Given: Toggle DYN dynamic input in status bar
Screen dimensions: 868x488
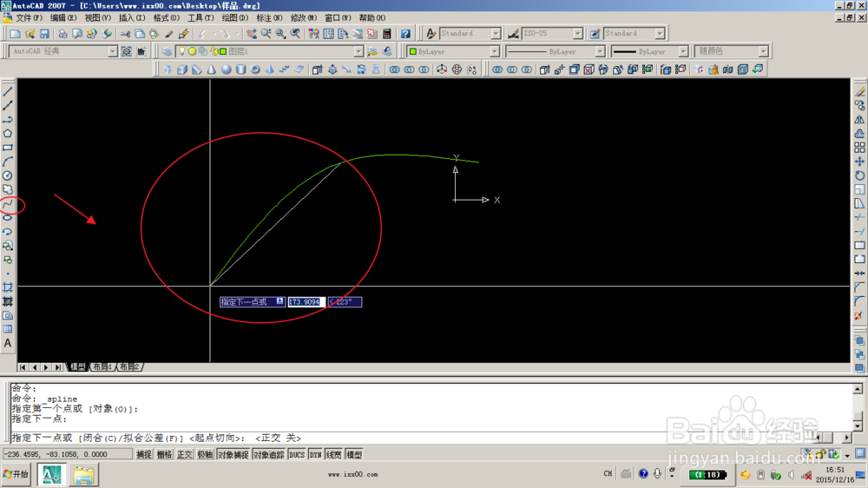Looking at the screenshot, I should [x=316, y=455].
